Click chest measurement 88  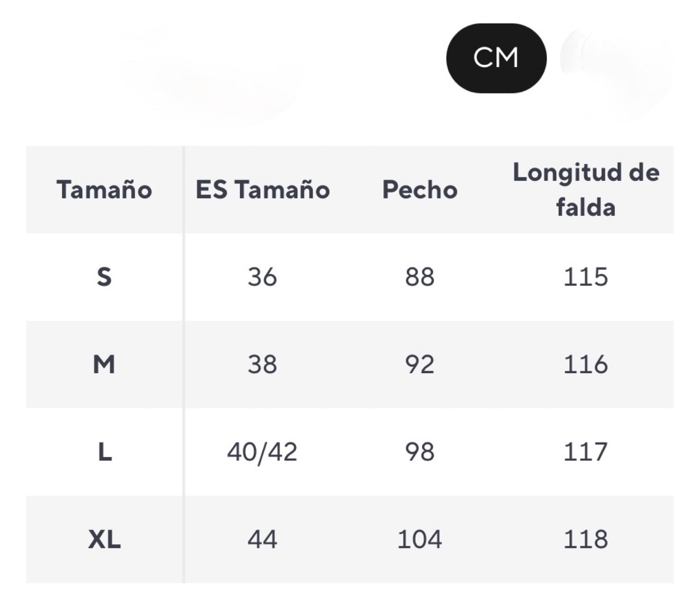pyautogui.click(x=420, y=277)
